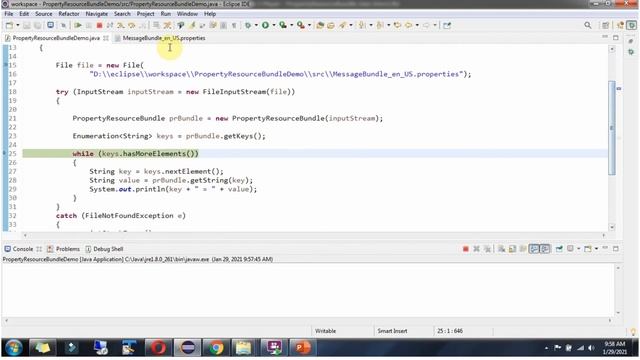Viewport: 640px width, 360px height.
Task: Switch to the Debug Shell view tab
Action: click(104, 249)
